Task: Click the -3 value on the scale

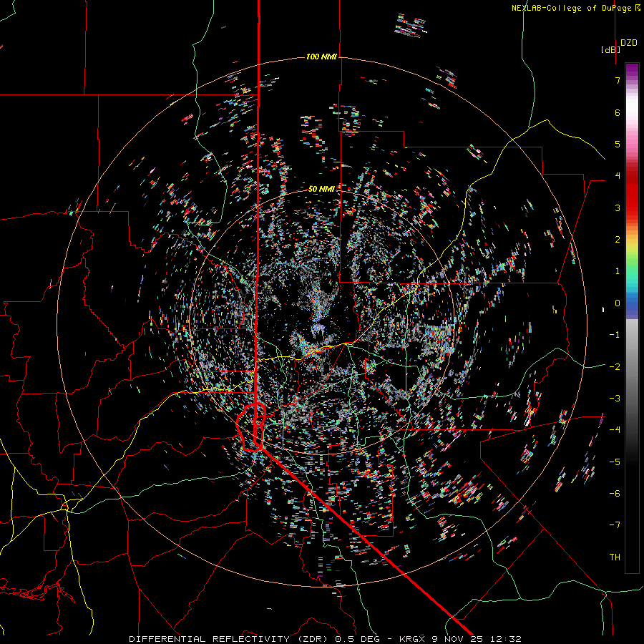Action: (x=615, y=399)
